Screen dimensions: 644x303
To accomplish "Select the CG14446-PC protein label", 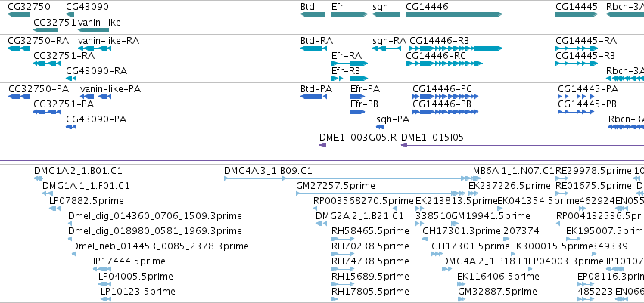I will click(x=443, y=89).
